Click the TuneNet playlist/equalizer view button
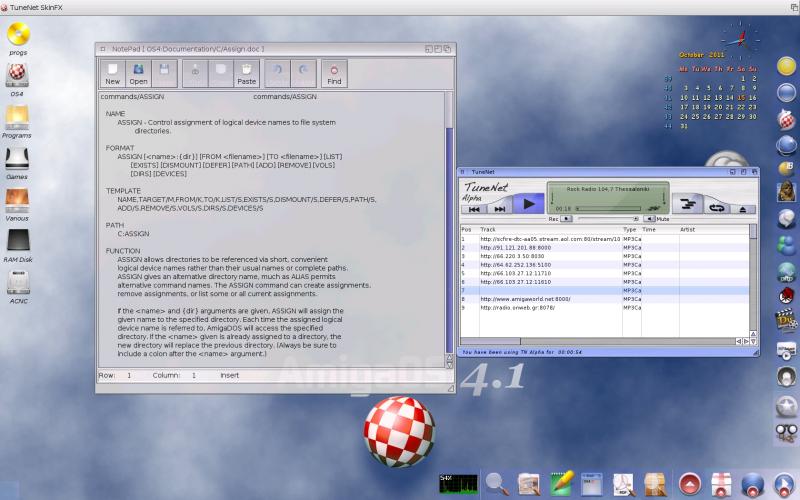The width and height of the screenshot is (800, 500). (688, 204)
